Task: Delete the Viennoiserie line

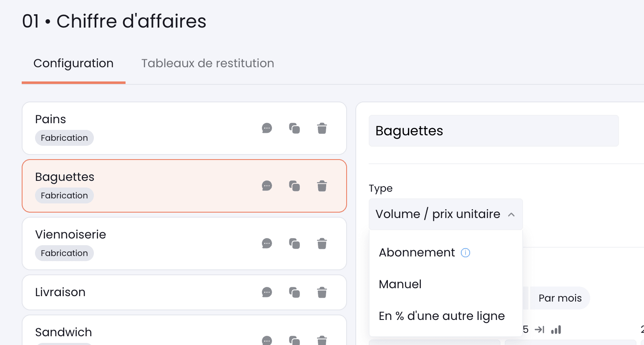Action: click(x=322, y=244)
